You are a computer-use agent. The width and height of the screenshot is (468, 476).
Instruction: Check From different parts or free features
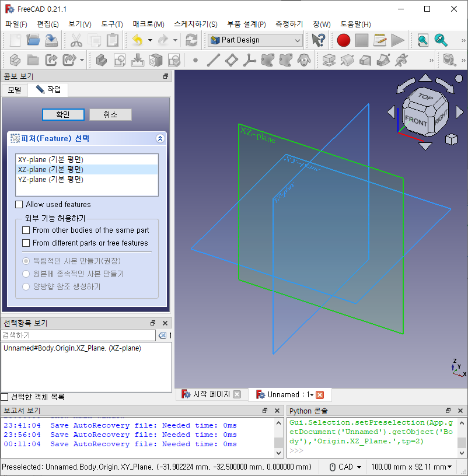pos(26,243)
